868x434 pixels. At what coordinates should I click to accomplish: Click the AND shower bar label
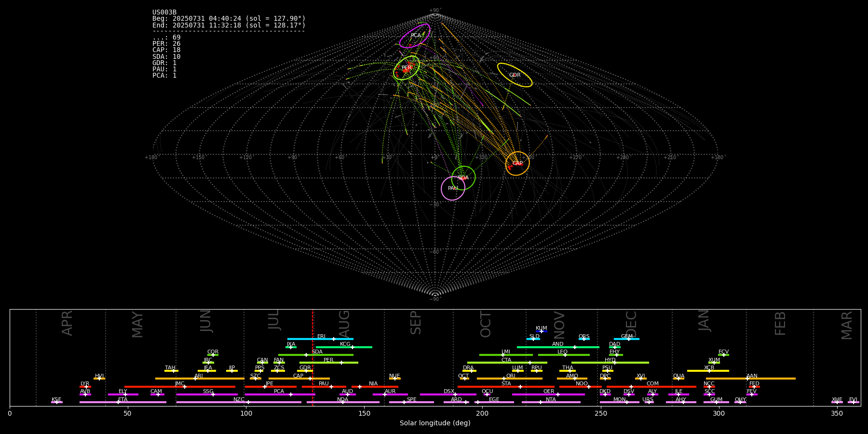pyautogui.click(x=557, y=344)
